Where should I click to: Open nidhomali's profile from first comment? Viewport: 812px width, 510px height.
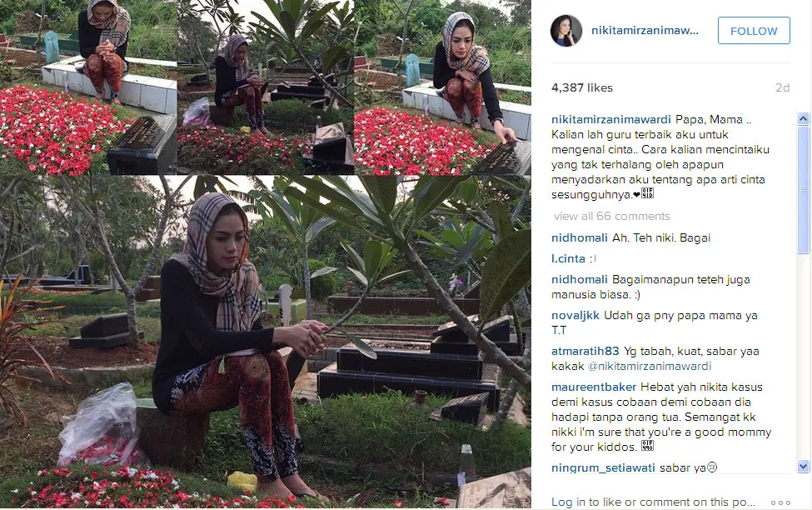tap(580, 237)
